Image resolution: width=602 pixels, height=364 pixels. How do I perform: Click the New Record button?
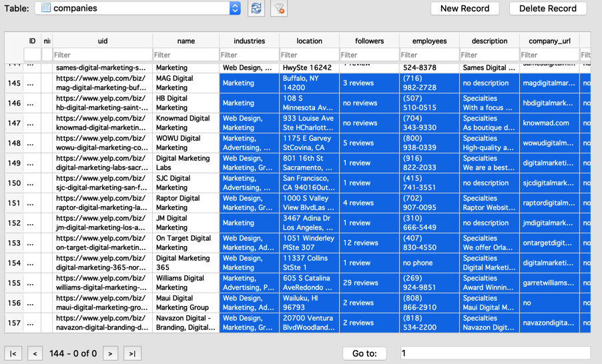(x=465, y=9)
